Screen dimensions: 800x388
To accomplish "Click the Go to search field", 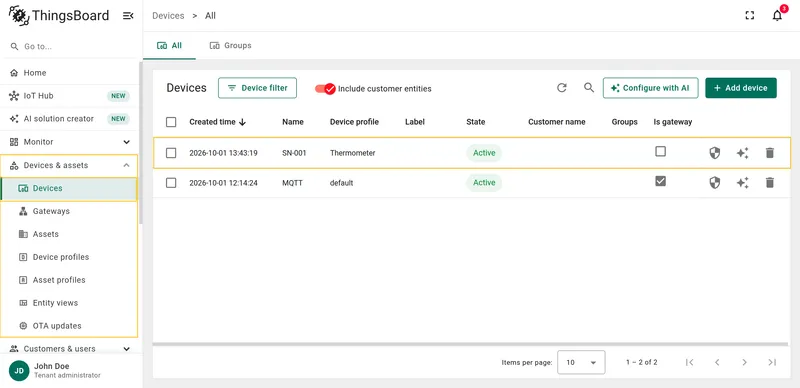I will (x=71, y=46).
